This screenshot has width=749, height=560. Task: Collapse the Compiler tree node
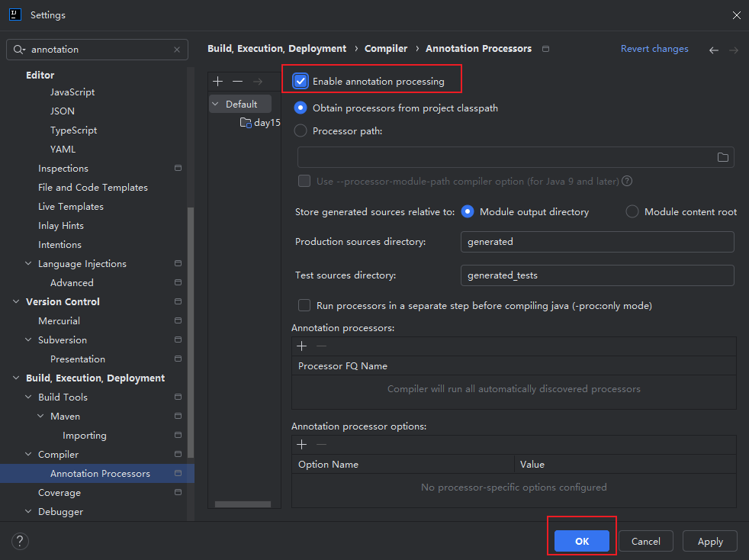[28, 455]
